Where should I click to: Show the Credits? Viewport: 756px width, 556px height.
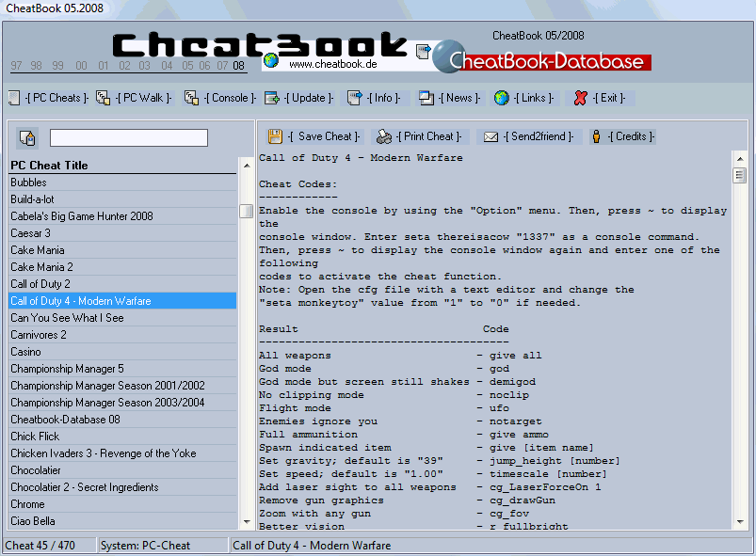pyautogui.click(x=631, y=136)
